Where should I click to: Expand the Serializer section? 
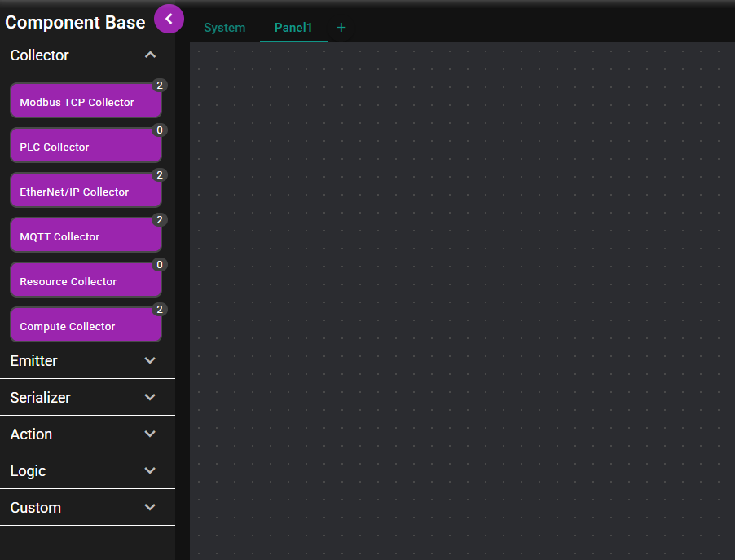tap(150, 397)
